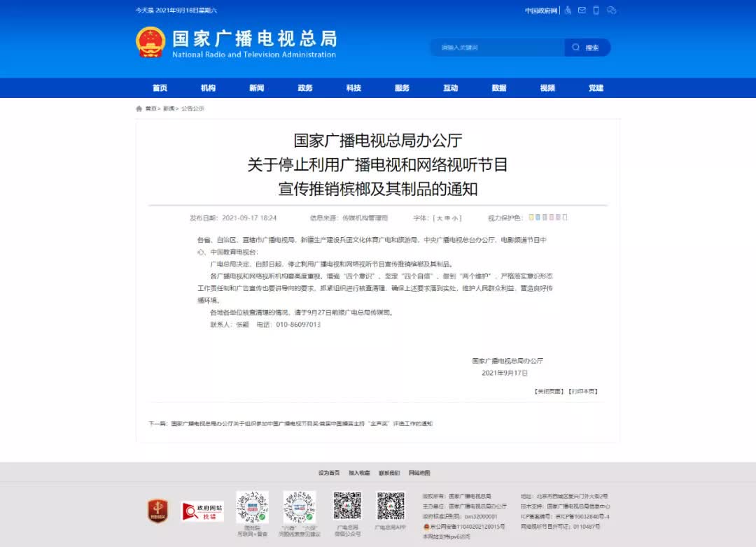
Task: Select the yellow eye-protection color swatch
Action: point(531,218)
